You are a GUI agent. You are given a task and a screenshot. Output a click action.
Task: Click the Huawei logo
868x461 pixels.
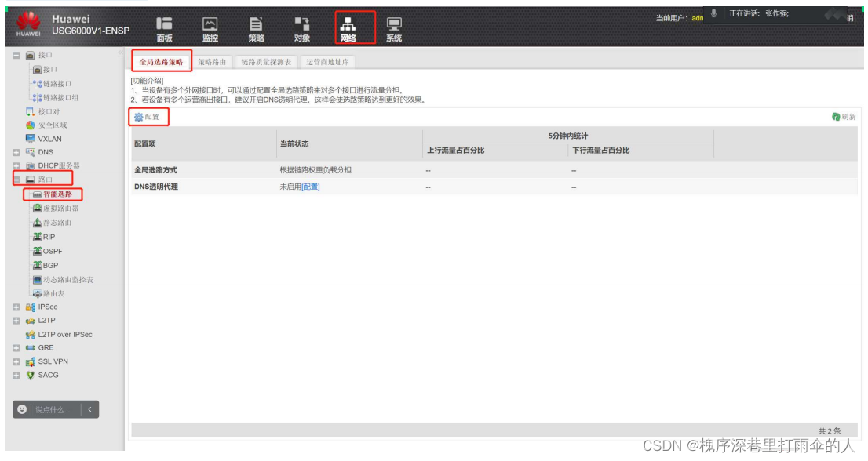[28, 24]
